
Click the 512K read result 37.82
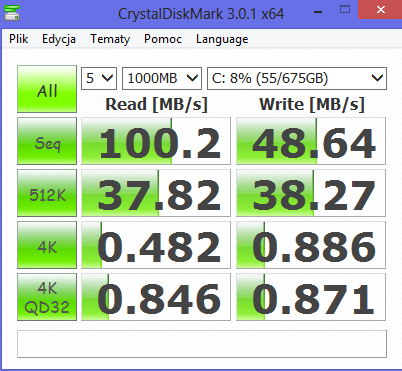[156, 193]
